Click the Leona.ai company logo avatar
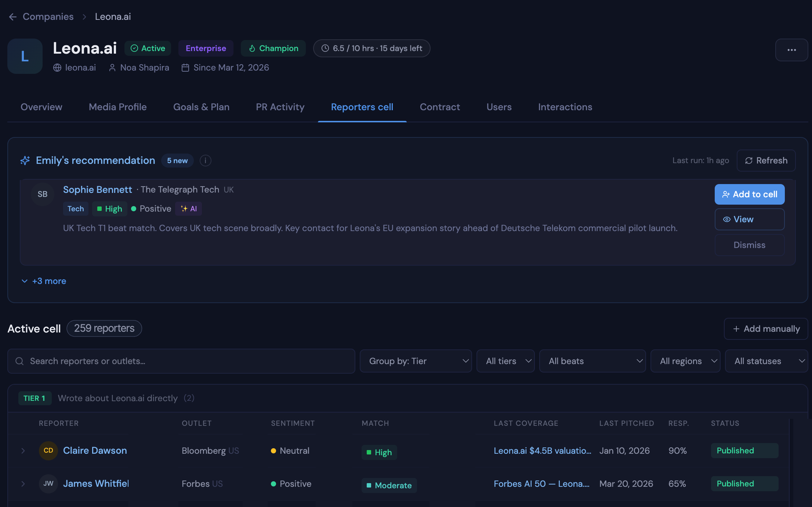This screenshot has width=812, height=507. click(25, 56)
